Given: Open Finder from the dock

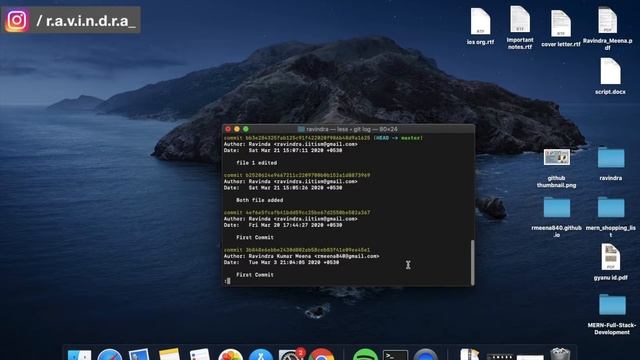Looking at the screenshot, I should click(x=80, y=354).
